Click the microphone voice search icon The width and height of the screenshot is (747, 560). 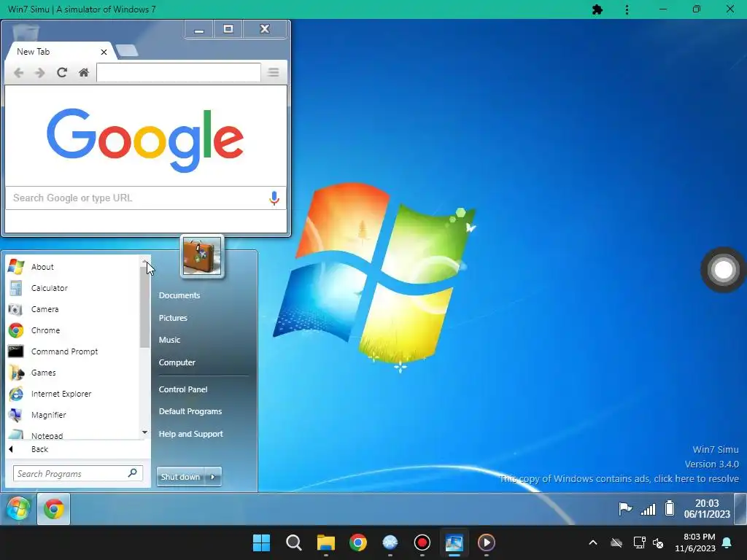coord(274,198)
